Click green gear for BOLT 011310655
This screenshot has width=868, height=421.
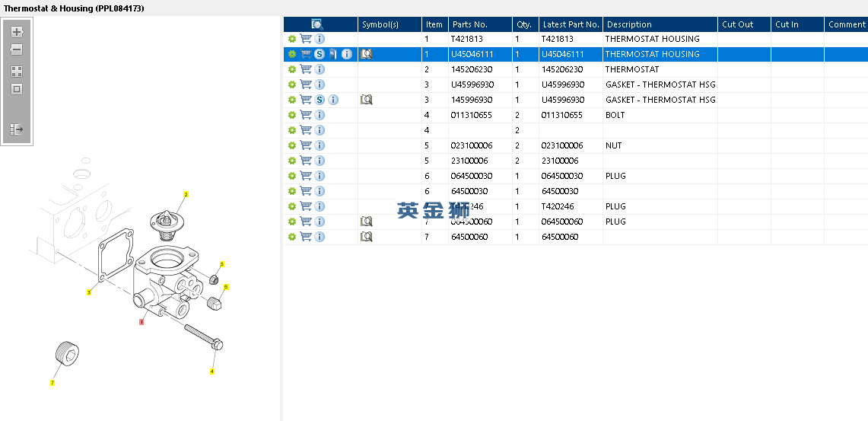(x=291, y=115)
